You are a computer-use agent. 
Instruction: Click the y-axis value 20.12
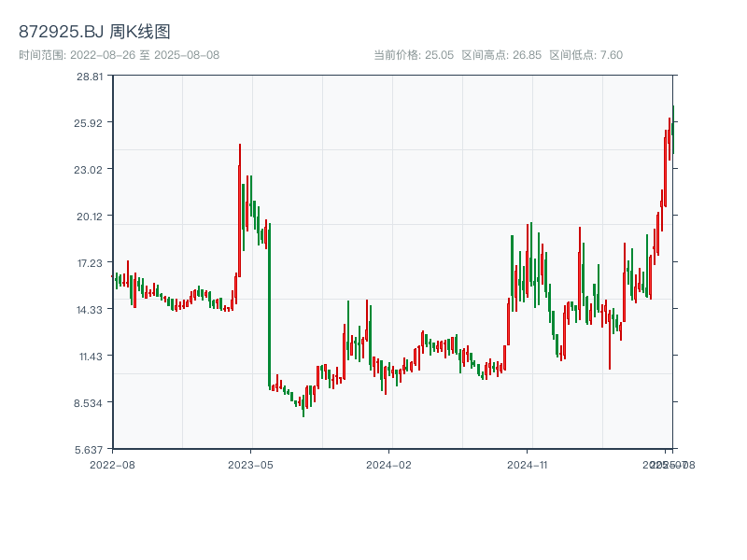(x=90, y=217)
